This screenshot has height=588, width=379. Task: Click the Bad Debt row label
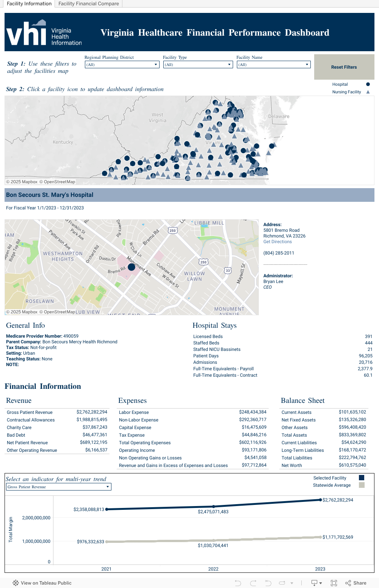tap(16, 435)
